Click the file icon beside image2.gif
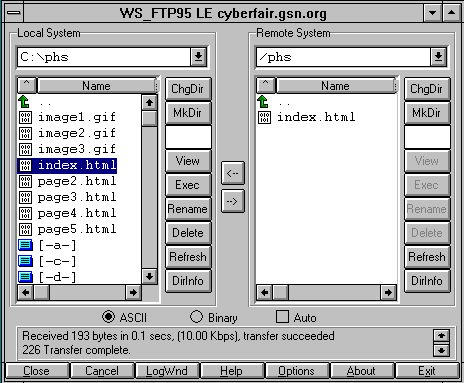The image size is (464, 383). (26, 133)
